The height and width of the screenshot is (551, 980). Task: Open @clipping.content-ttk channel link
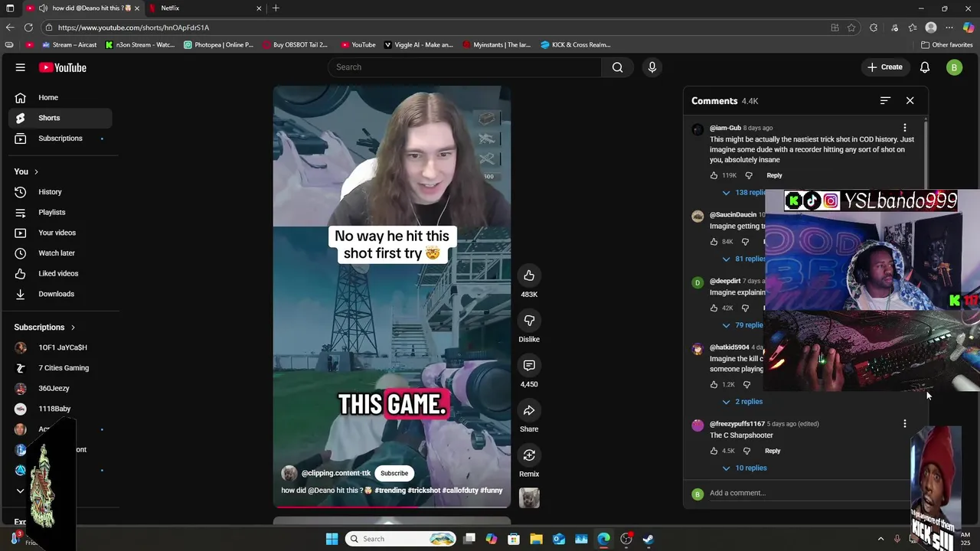tap(336, 473)
